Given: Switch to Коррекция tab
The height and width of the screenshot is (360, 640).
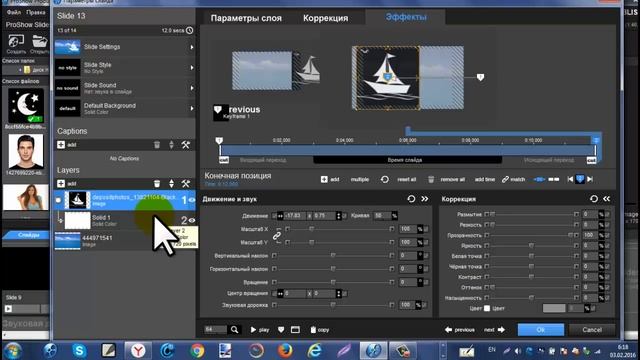Looking at the screenshot, I should pyautogui.click(x=325, y=18).
